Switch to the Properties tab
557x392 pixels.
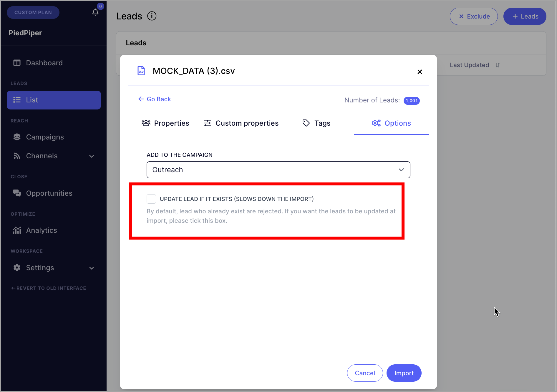point(165,123)
